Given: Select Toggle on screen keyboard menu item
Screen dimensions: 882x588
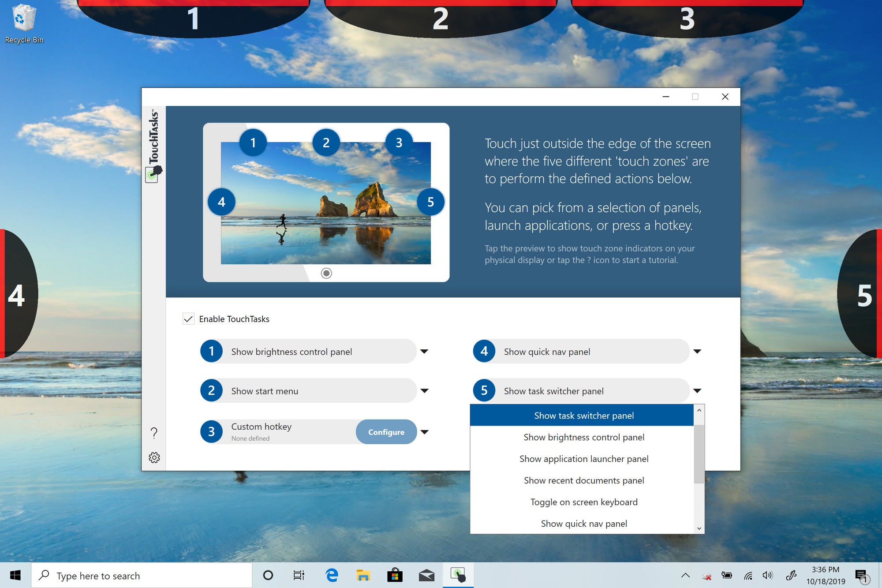Looking at the screenshot, I should (583, 502).
